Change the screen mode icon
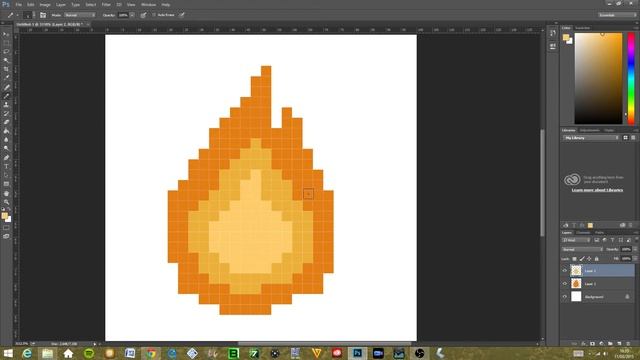This screenshot has width=640, height=360. coord(6,236)
